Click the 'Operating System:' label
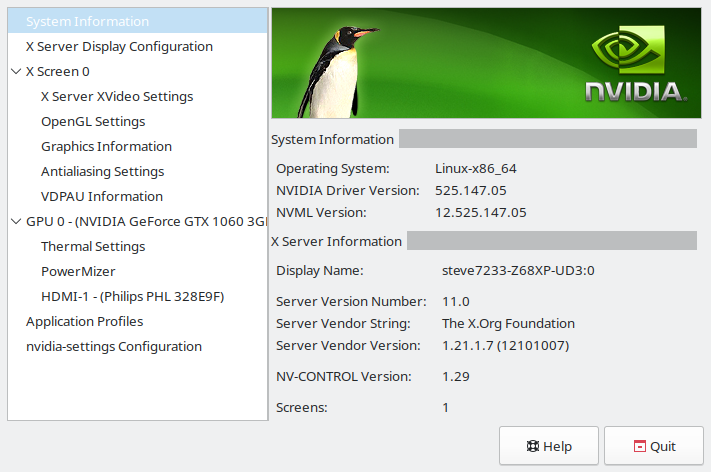This screenshot has width=711, height=472. point(333,169)
